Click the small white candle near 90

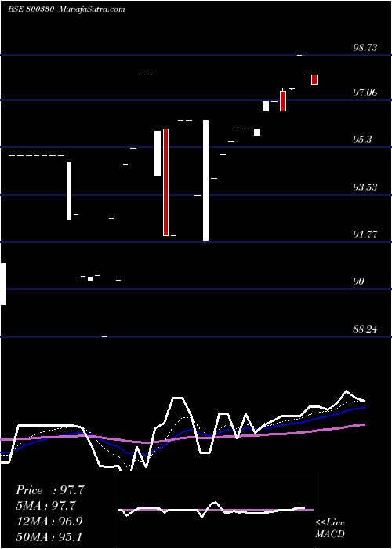click(90, 278)
